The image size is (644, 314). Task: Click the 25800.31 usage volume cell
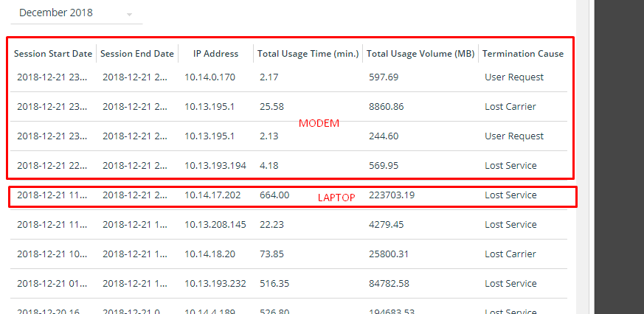[389, 254]
